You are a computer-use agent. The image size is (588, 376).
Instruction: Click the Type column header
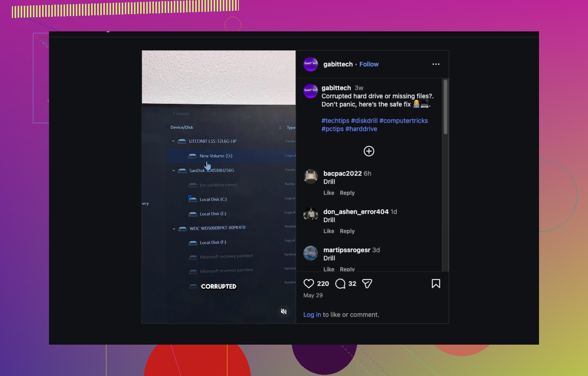tap(291, 128)
